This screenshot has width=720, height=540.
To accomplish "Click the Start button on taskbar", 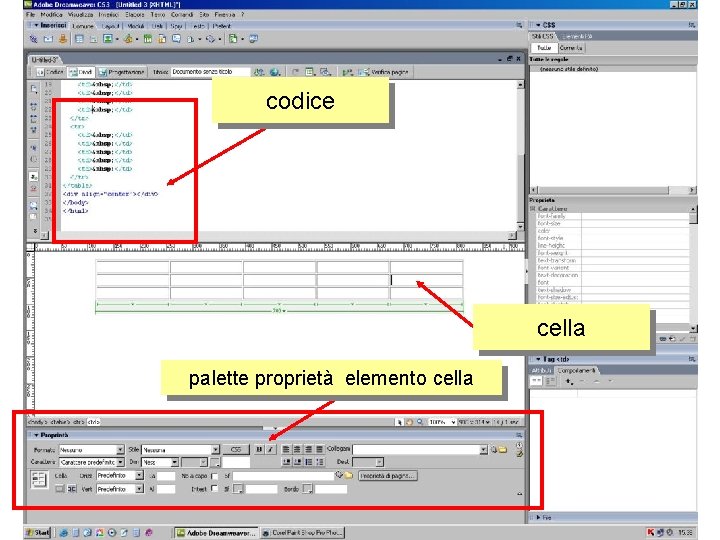I will tap(38, 533).
